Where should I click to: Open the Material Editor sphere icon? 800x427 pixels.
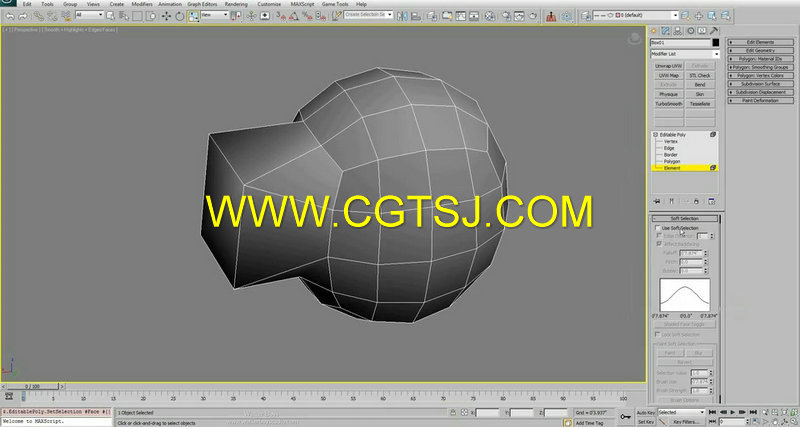490,16
